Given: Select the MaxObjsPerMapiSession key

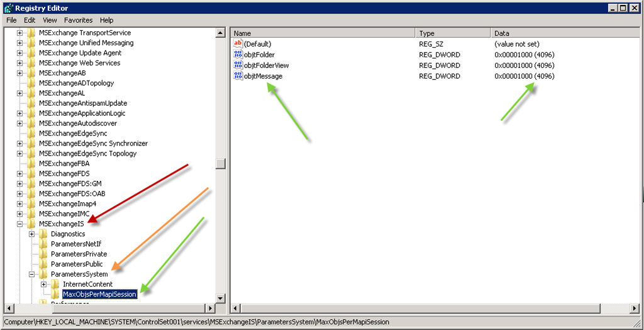Looking at the screenshot, I should pos(99,295).
